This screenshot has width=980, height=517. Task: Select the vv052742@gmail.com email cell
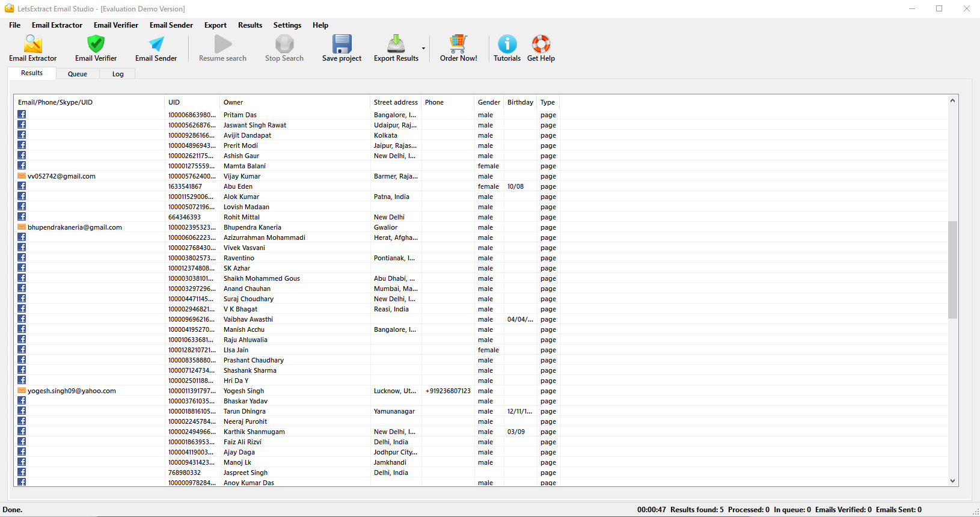tap(61, 176)
